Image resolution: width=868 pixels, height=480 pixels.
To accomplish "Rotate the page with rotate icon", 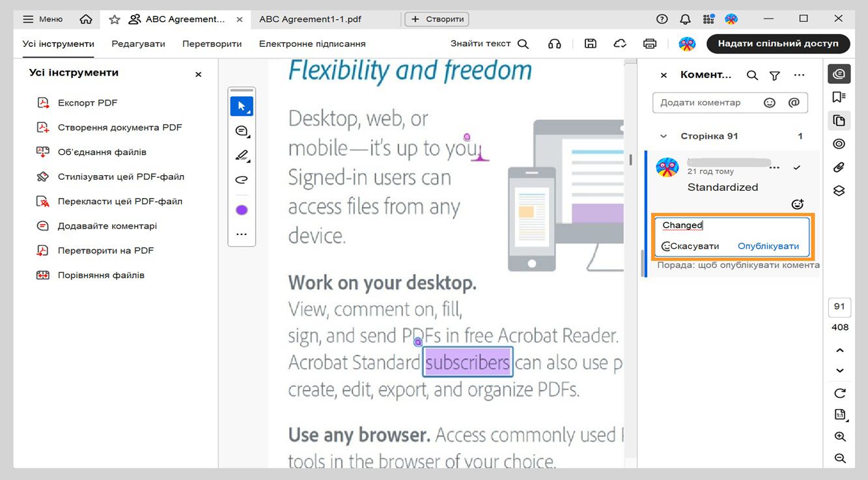I will coord(840,393).
